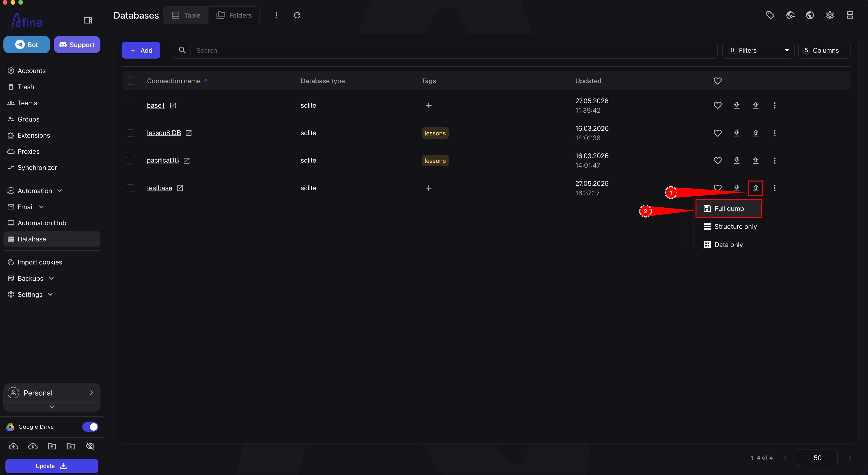Check the lesson8 DB row checkbox
This screenshot has height=475, width=868.
tap(130, 133)
